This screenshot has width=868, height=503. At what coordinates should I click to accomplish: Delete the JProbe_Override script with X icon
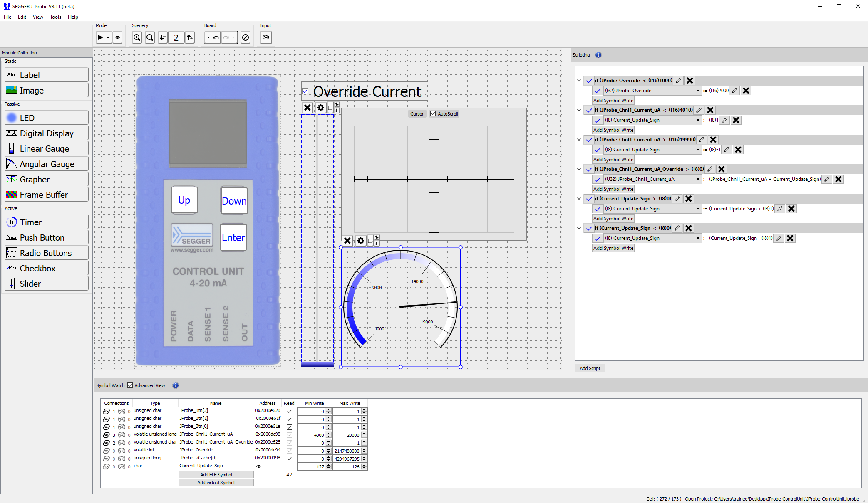690,81
